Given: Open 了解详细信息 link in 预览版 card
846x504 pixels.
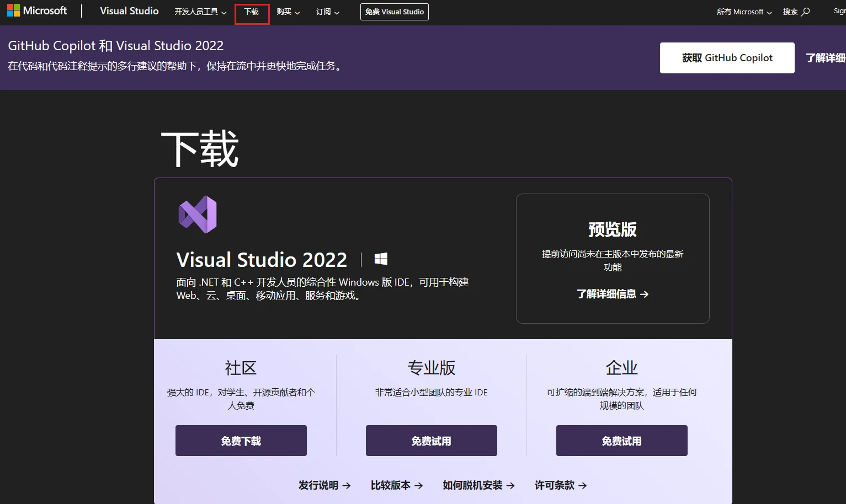Looking at the screenshot, I should click(x=613, y=294).
